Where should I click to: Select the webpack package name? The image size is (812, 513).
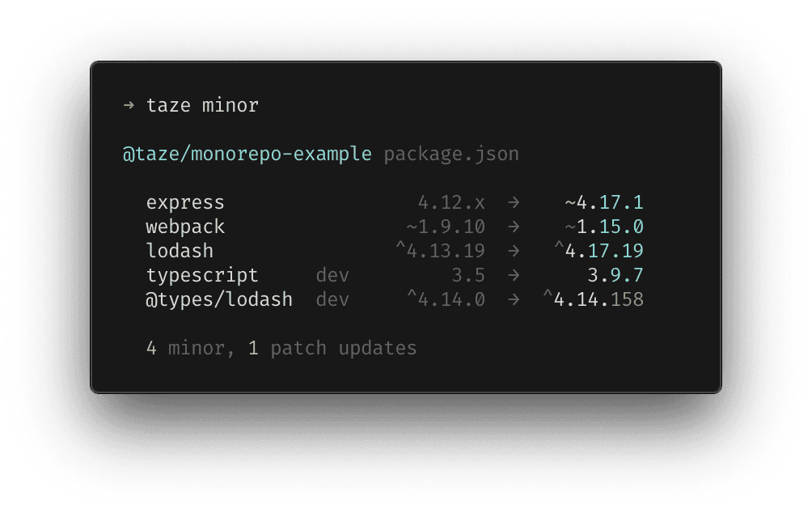click(185, 227)
